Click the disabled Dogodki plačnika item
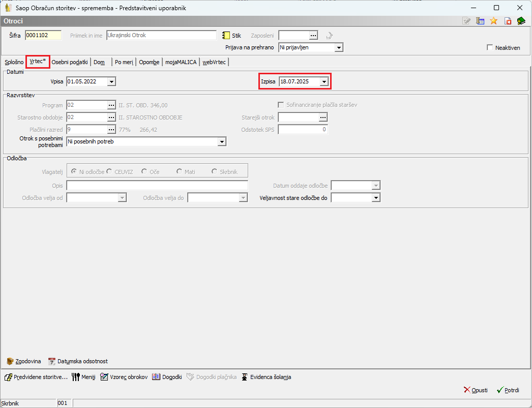The height and width of the screenshot is (408, 532). pyautogui.click(x=212, y=377)
